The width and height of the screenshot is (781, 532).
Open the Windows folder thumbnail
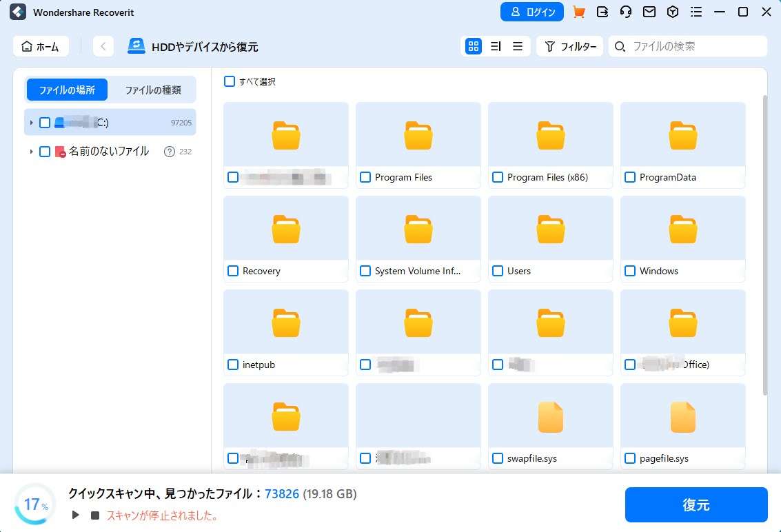tap(683, 229)
